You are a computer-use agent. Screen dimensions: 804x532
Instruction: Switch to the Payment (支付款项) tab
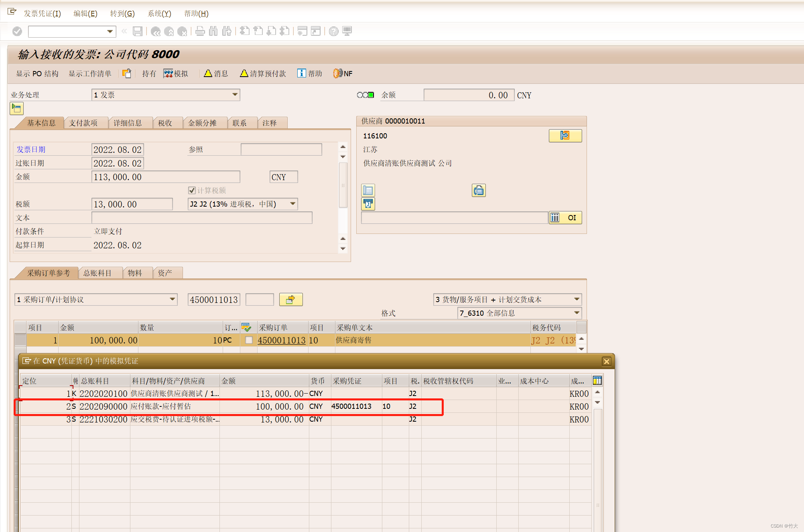coord(83,123)
